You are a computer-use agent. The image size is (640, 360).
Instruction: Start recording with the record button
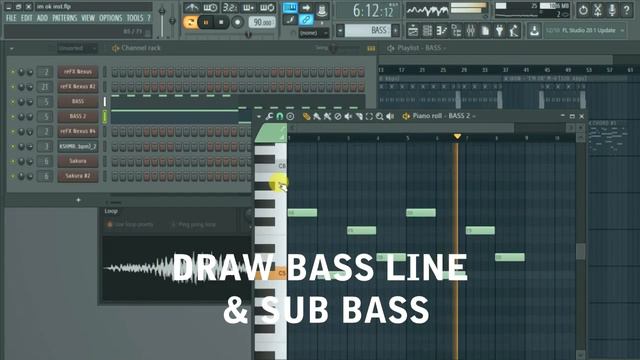pos(237,22)
